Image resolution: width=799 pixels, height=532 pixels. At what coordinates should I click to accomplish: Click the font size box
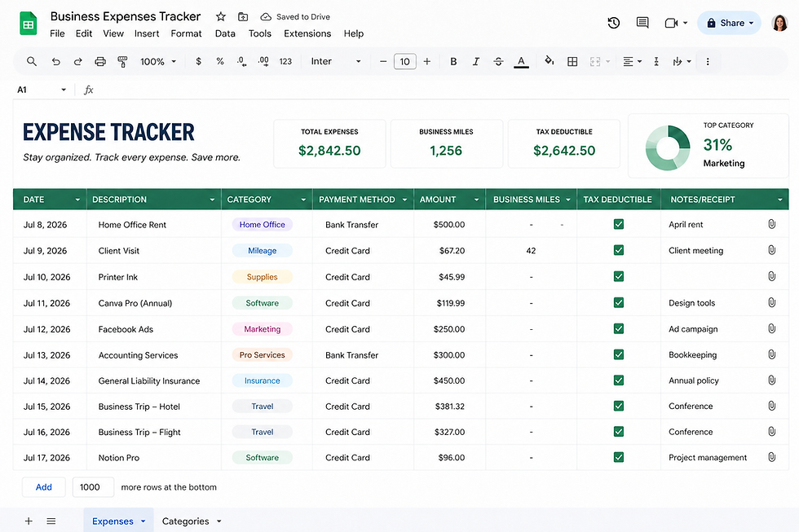[x=404, y=62]
